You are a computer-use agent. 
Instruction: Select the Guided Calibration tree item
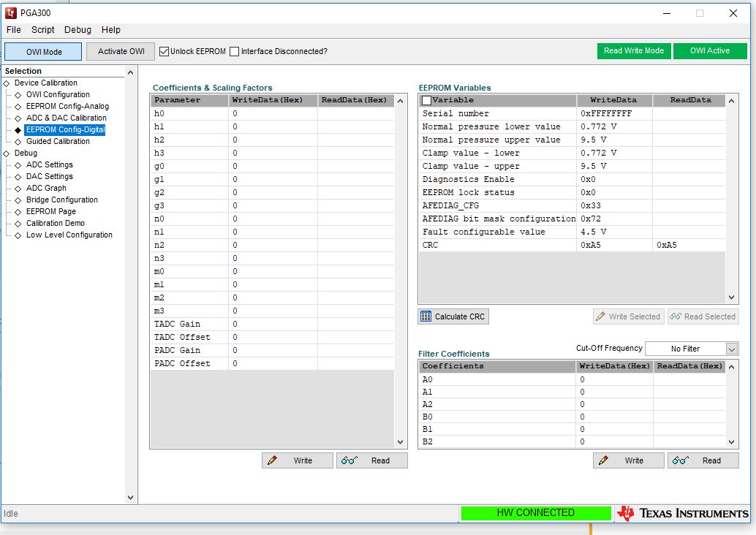tap(58, 142)
